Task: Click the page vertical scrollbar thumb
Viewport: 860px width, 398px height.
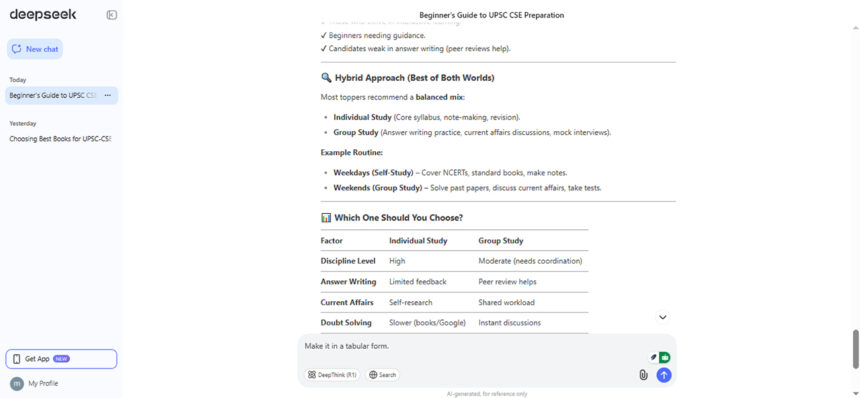Action: pos(855,349)
